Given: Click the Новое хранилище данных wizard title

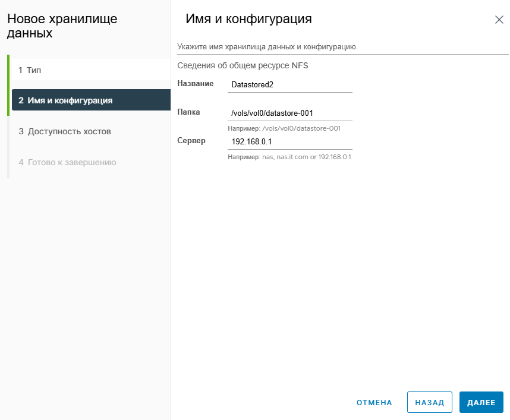Looking at the screenshot, I should pyautogui.click(x=62, y=26).
